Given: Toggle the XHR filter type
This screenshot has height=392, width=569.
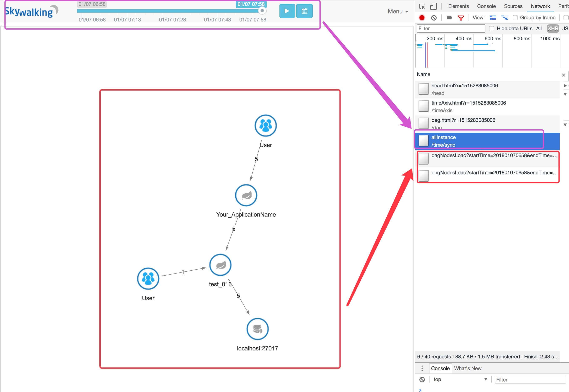Looking at the screenshot, I should pyautogui.click(x=553, y=29).
